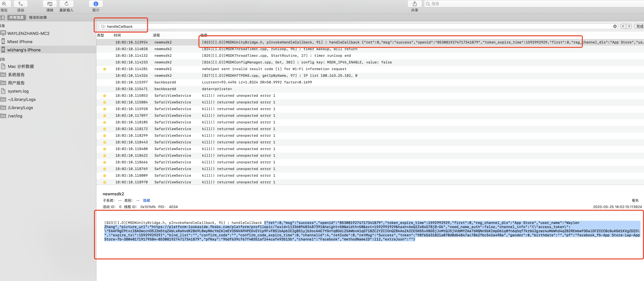The image size is (644, 281).
Task: Open the Activities (活动) toolbar icon
Action: click(20, 4)
